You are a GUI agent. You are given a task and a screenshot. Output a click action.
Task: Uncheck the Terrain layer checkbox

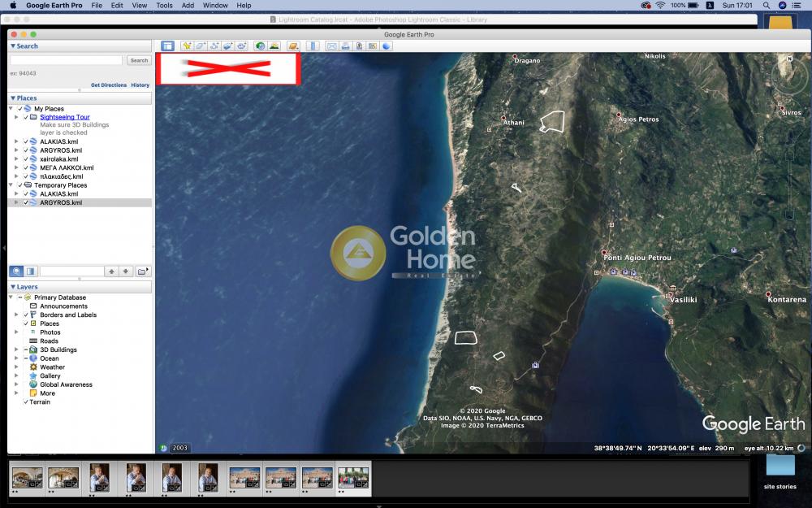(x=25, y=402)
